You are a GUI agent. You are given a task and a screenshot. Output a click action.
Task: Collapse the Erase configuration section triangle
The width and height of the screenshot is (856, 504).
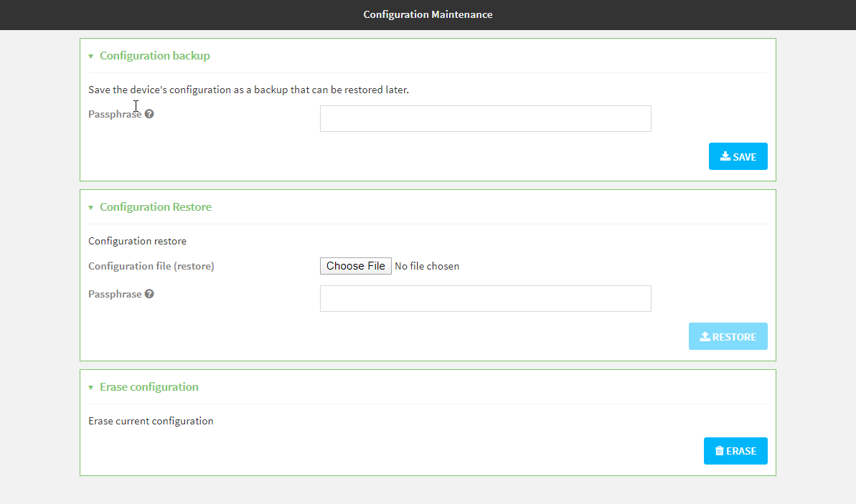click(x=91, y=387)
